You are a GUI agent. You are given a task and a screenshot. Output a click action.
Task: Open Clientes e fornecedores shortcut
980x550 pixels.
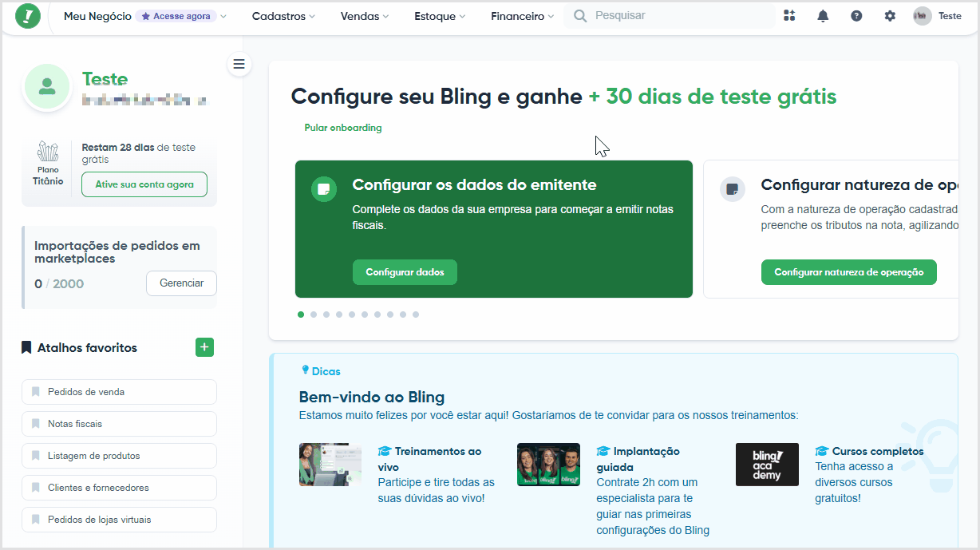click(119, 488)
